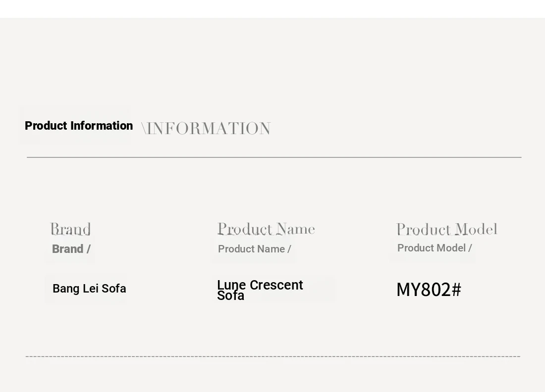This screenshot has height=392, width=545.
Task: Click the bold "Product Information" heading
Action: [x=79, y=126]
